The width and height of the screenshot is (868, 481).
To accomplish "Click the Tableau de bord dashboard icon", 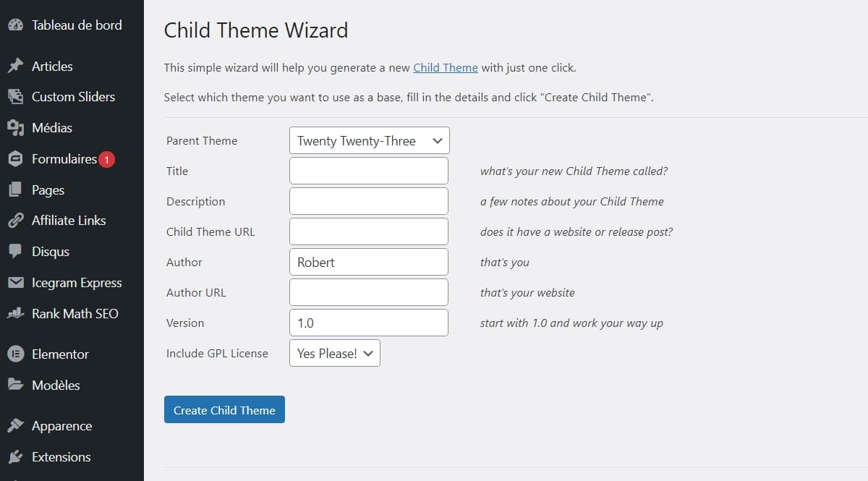I will tap(15, 25).
